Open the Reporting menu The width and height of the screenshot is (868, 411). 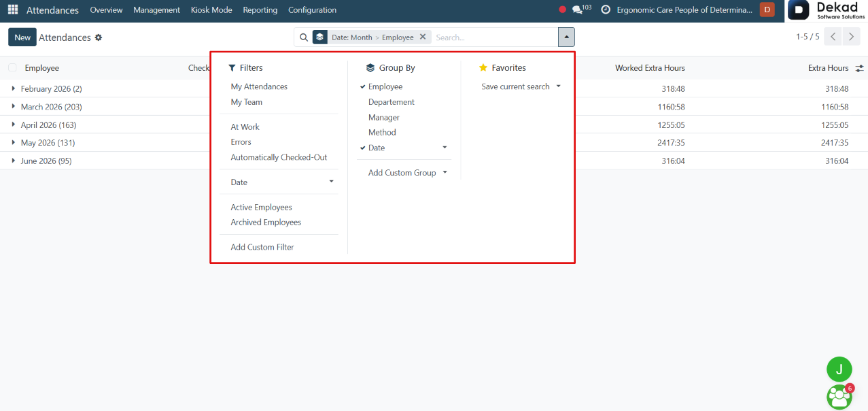(260, 10)
